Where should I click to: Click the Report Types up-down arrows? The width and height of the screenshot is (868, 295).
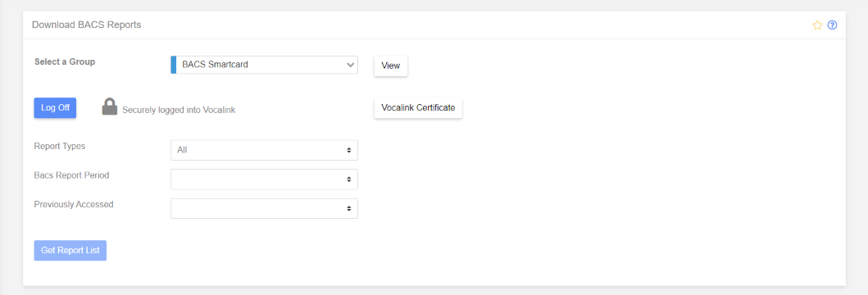point(348,150)
